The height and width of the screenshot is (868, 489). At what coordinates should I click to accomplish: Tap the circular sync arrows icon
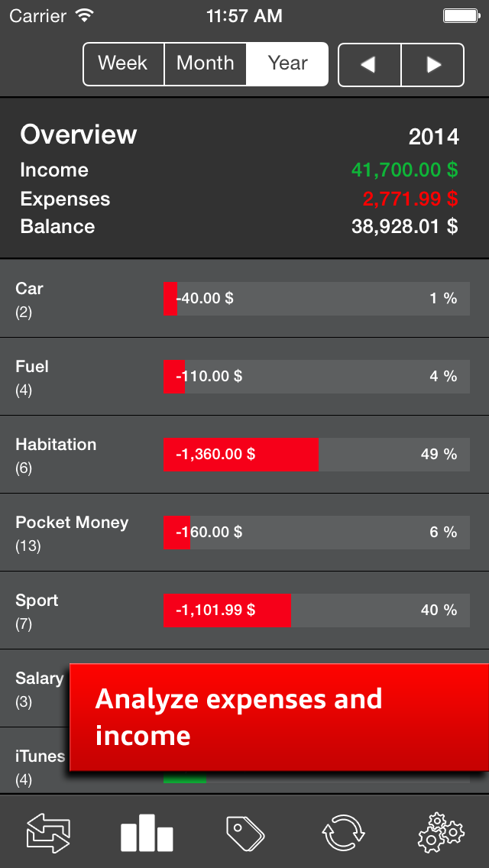(x=343, y=832)
